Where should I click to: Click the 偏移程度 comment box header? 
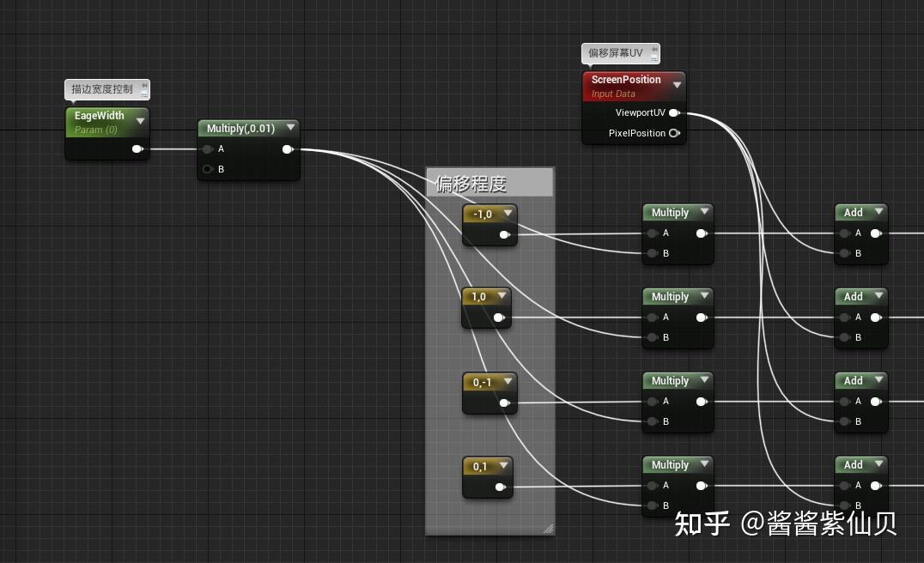[x=489, y=182]
